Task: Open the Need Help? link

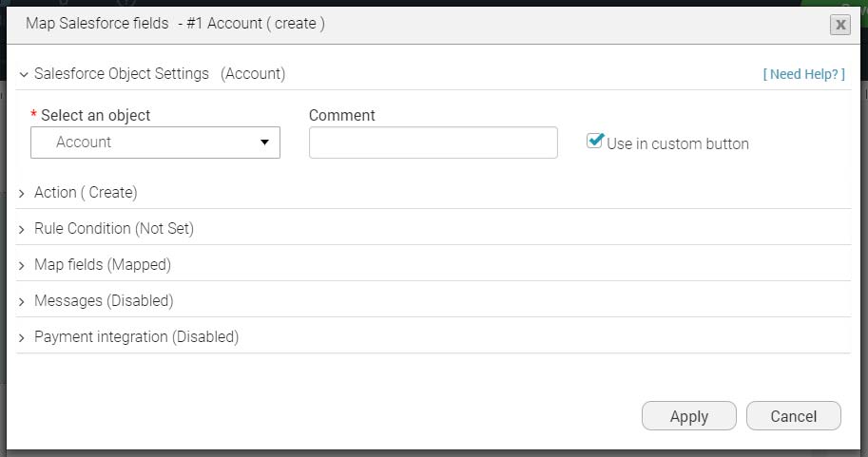Action: [x=803, y=74]
